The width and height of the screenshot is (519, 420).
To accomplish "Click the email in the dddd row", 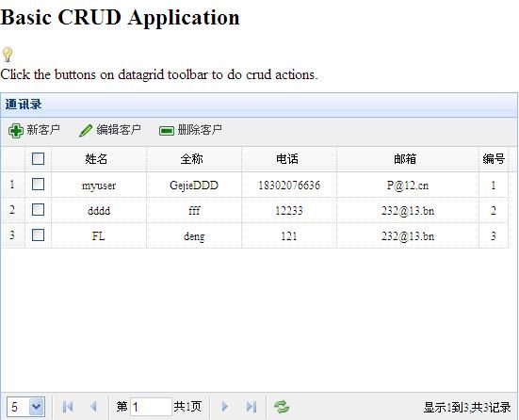I will [408, 211].
